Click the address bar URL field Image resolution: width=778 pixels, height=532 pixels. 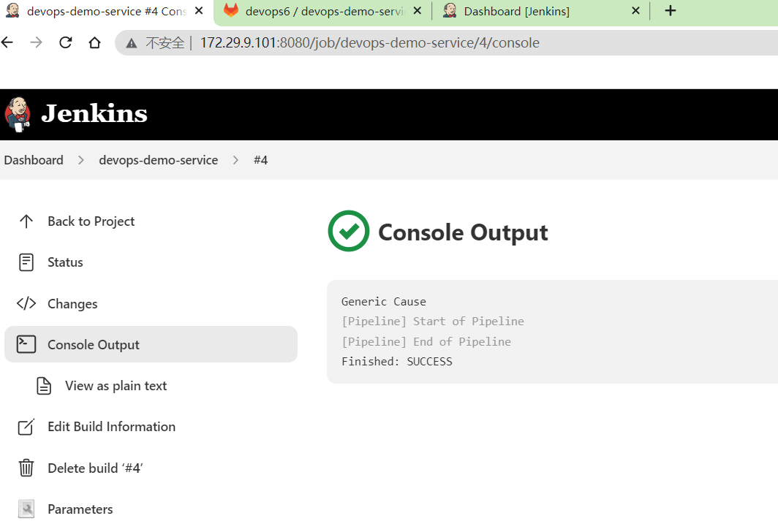point(447,42)
